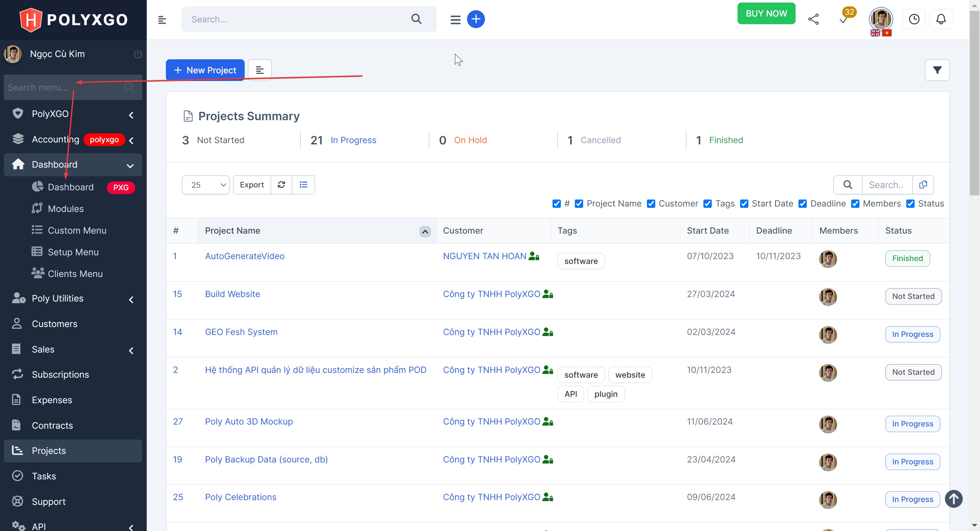Image resolution: width=980 pixels, height=531 pixels.
Task: Open the search icon in top bar
Action: coord(416,19)
